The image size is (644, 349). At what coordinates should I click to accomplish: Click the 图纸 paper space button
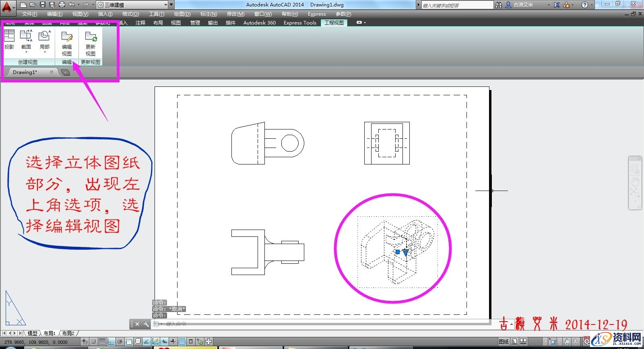pos(504,341)
